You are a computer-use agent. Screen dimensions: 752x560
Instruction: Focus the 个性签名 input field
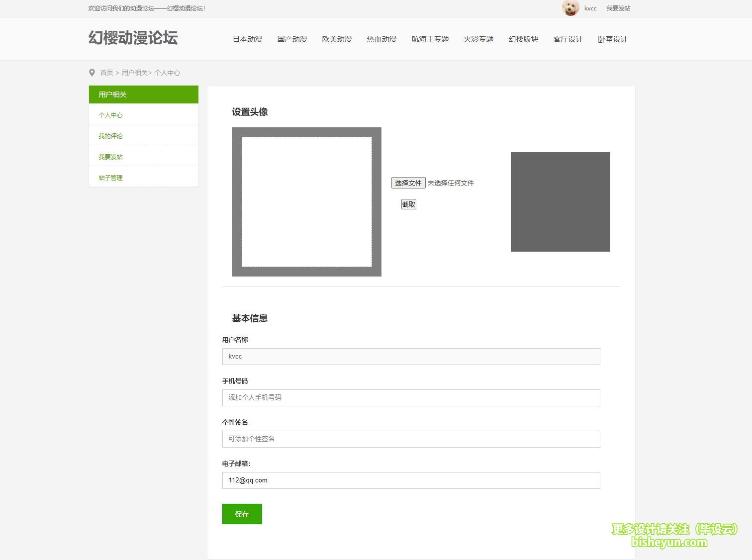pos(411,439)
